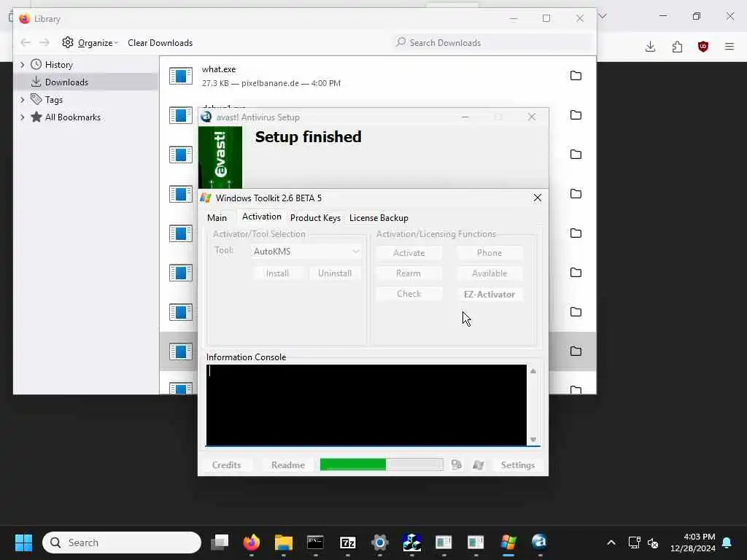Expand All Bookmarks tree item
This screenshot has height=560, width=747.
(22, 117)
